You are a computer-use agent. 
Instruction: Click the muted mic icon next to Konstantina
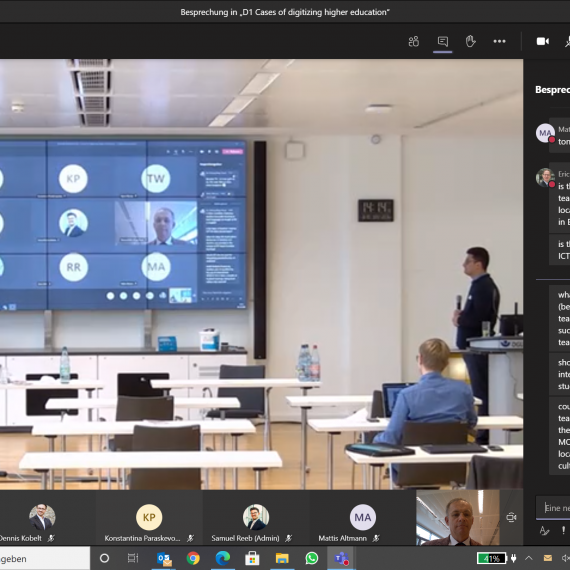tap(190, 538)
